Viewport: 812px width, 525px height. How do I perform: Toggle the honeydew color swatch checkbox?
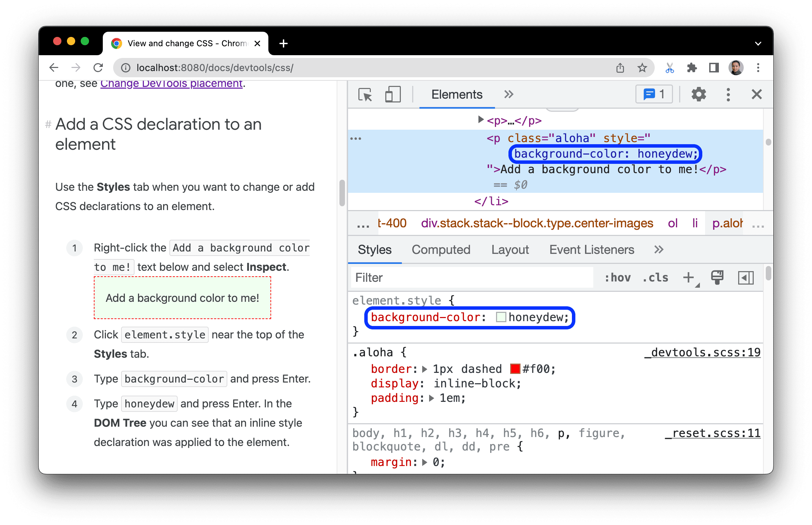click(x=497, y=317)
